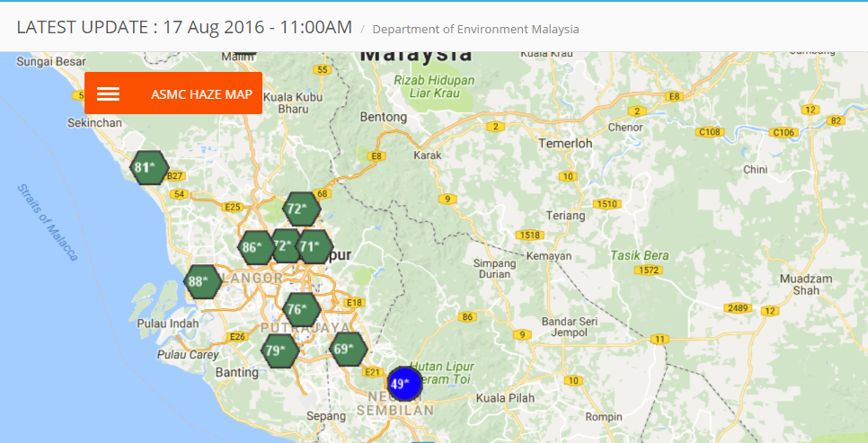Click the Bentong town label

coord(383,117)
